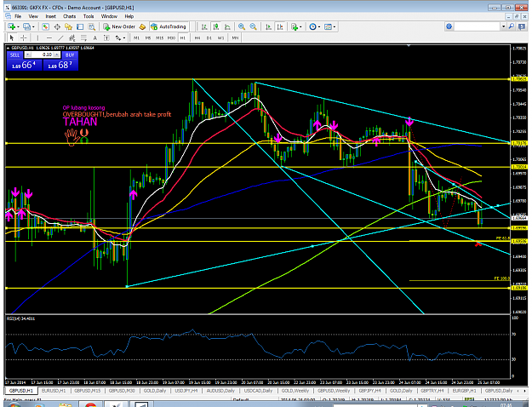Switch to M1 timeframe
532x407 pixels.
pos(136,37)
